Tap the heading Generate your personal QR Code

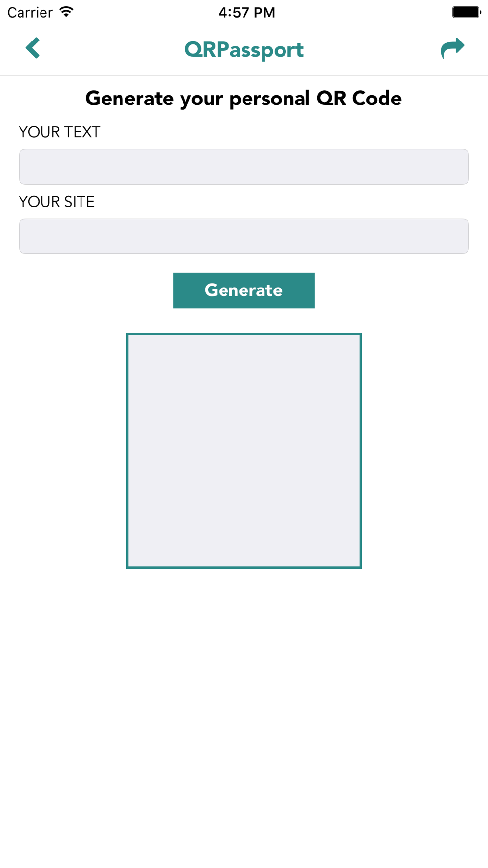pos(244,99)
